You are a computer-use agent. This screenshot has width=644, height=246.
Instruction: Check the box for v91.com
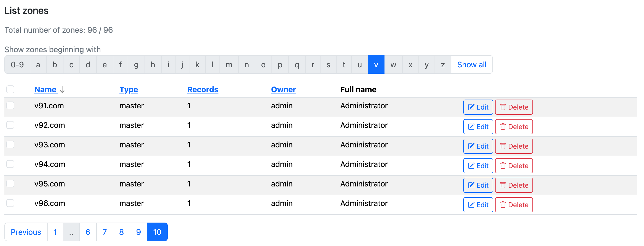point(10,105)
